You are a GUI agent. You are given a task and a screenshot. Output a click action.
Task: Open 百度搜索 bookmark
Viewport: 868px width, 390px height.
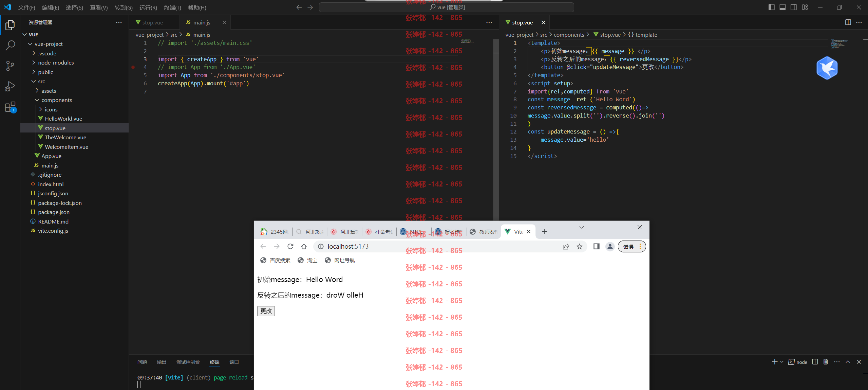pos(275,261)
